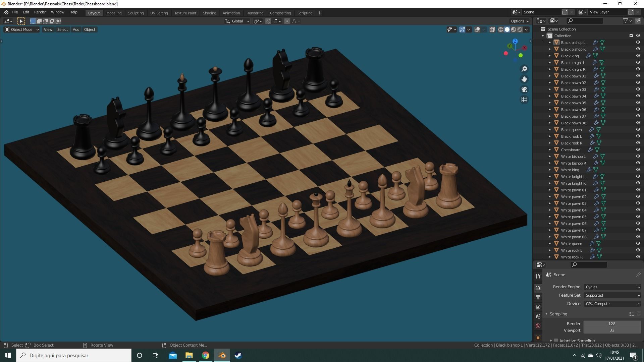Open the viewport Object menu

coord(90,29)
